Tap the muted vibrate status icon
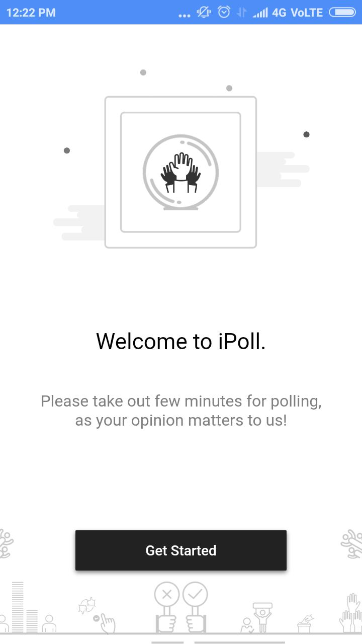Image resolution: width=362 pixels, height=644 pixels. pyautogui.click(x=204, y=12)
